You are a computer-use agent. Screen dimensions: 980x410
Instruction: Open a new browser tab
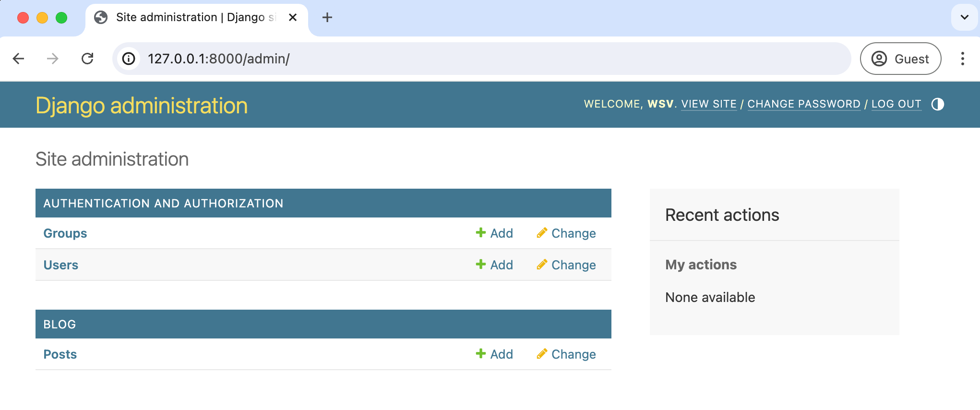coord(327,18)
